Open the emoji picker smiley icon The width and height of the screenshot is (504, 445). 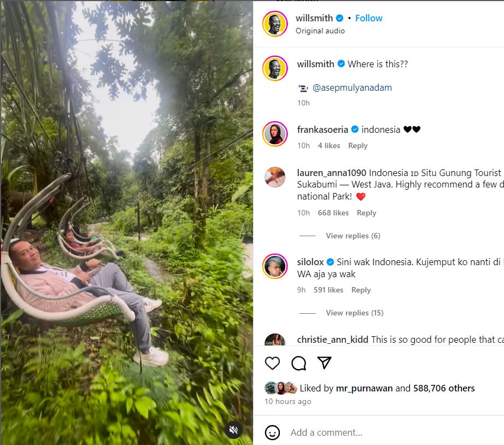272,432
